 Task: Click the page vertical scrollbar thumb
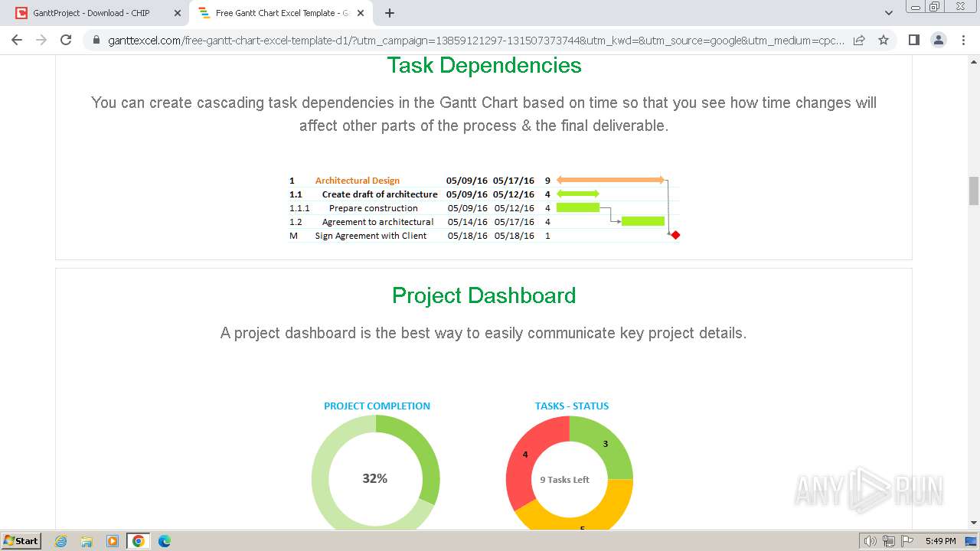pos(974,191)
